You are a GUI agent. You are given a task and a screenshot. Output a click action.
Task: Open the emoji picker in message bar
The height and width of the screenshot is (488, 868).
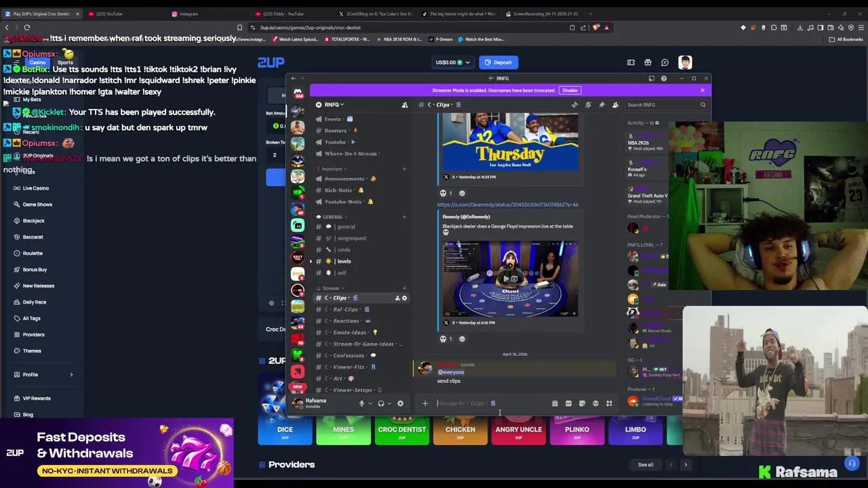tap(595, 403)
